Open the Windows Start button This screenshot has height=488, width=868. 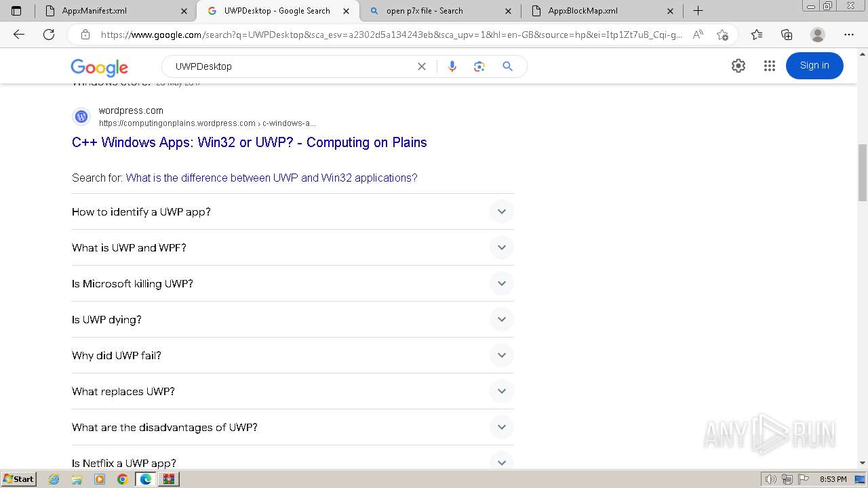point(19,479)
